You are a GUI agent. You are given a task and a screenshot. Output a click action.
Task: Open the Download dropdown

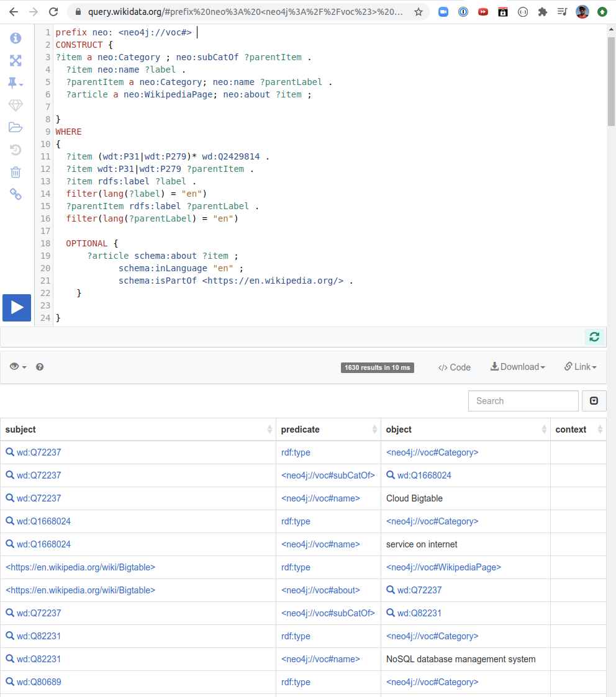coord(518,367)
